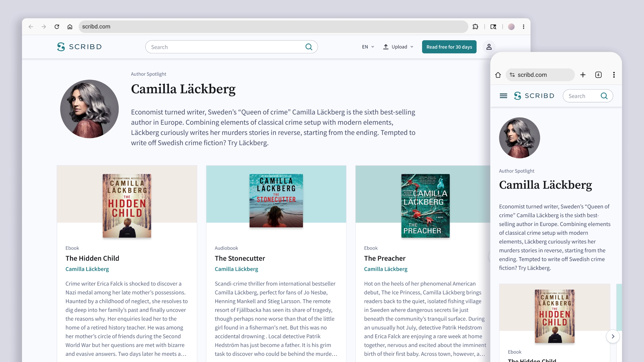Tap the mobile scribd.com address bar
The image size is (644, 362).
[x=540, y=75]
